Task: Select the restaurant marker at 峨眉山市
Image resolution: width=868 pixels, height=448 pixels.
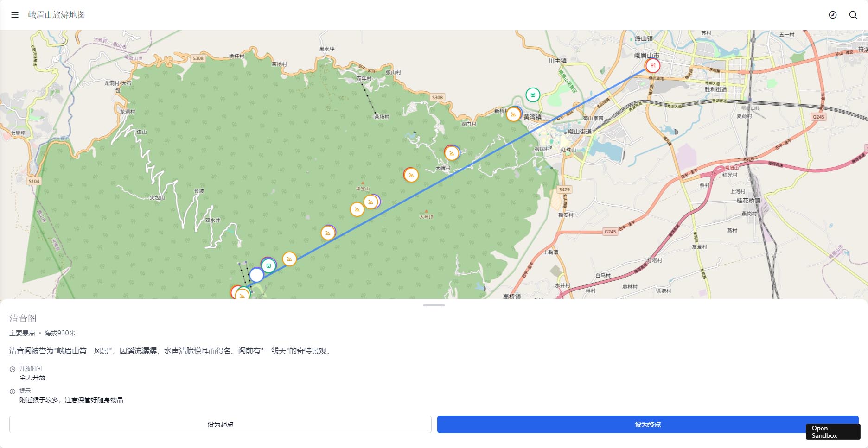Action: [653, 66]
